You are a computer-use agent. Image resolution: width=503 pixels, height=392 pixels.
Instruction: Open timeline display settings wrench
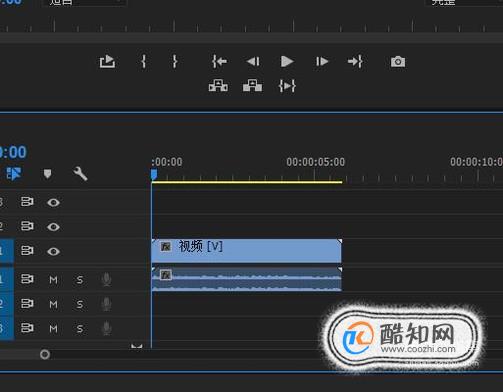click(x=80, y=174)
